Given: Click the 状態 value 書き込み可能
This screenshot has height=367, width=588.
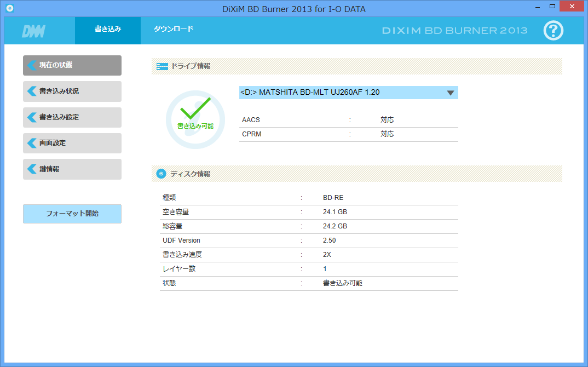Looking at the screenshot, I should tap(342, 283).
